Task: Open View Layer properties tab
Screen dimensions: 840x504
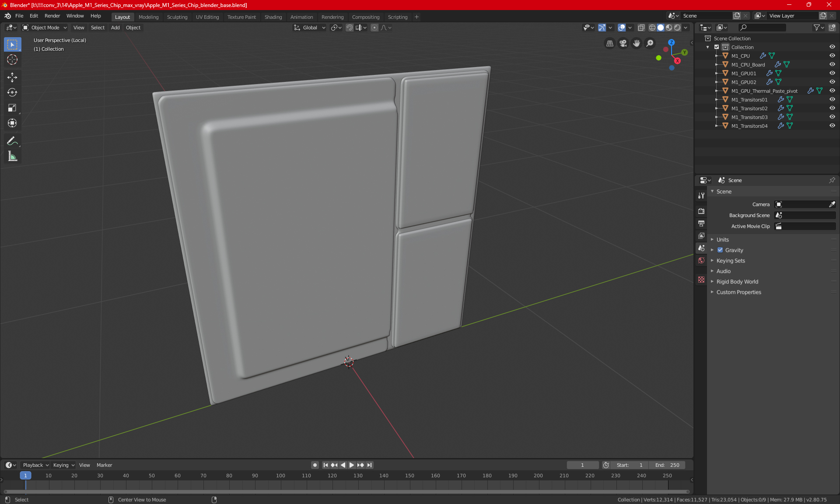Action: click(701, 235)
